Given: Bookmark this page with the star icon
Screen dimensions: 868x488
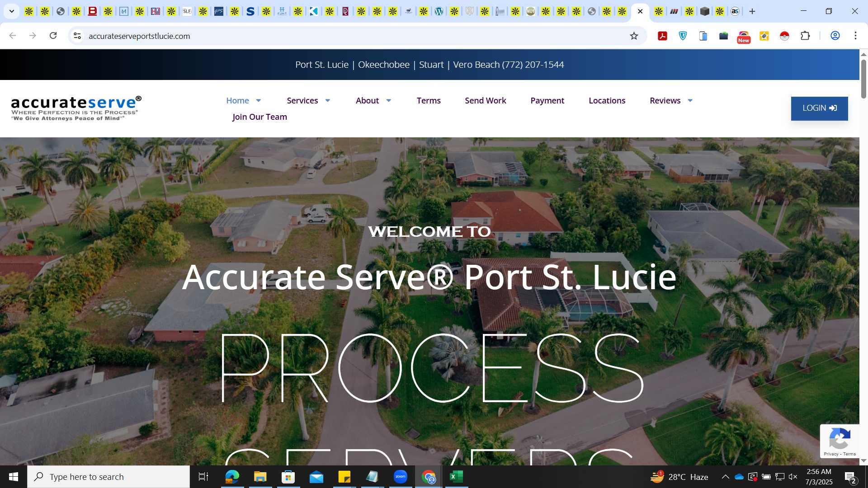Looking at the screenshot, I should tap(634, 36).
